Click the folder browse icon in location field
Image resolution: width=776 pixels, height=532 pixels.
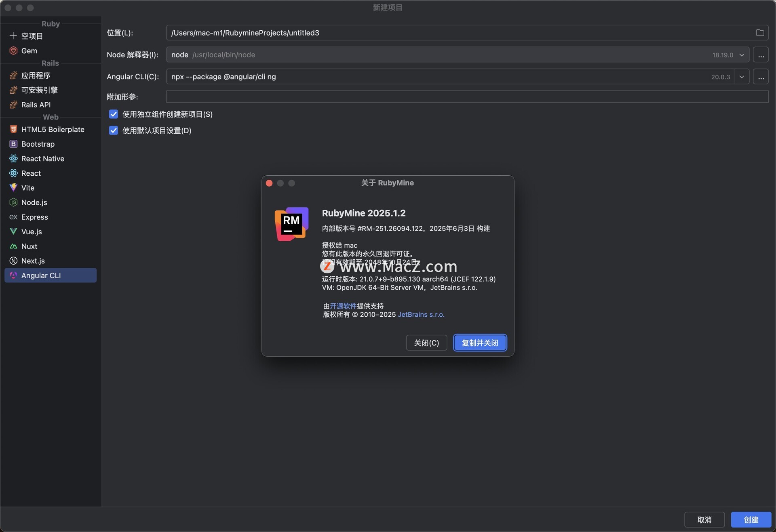coord(760,33)
